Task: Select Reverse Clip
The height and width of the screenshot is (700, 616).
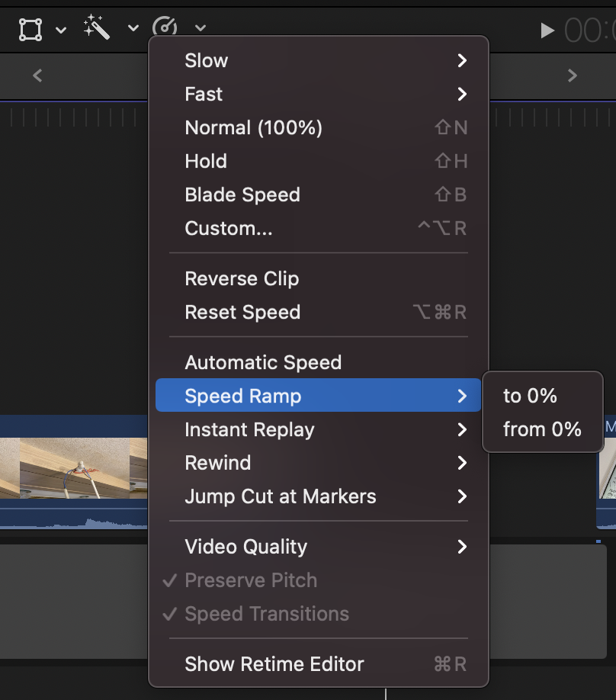Action: click(x=318, y=278)
